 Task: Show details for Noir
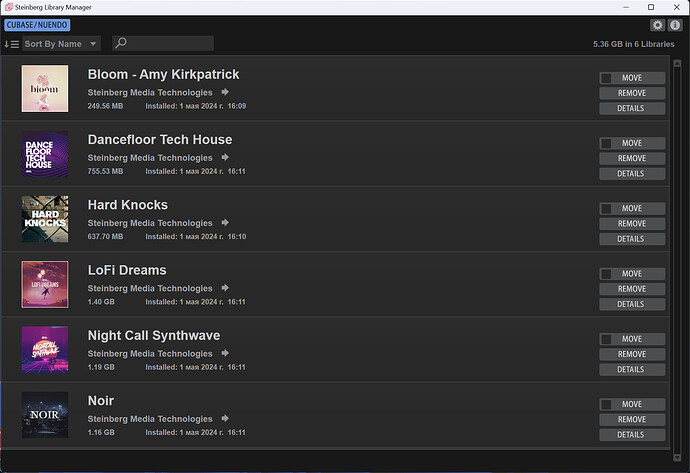tap(632, 435)
